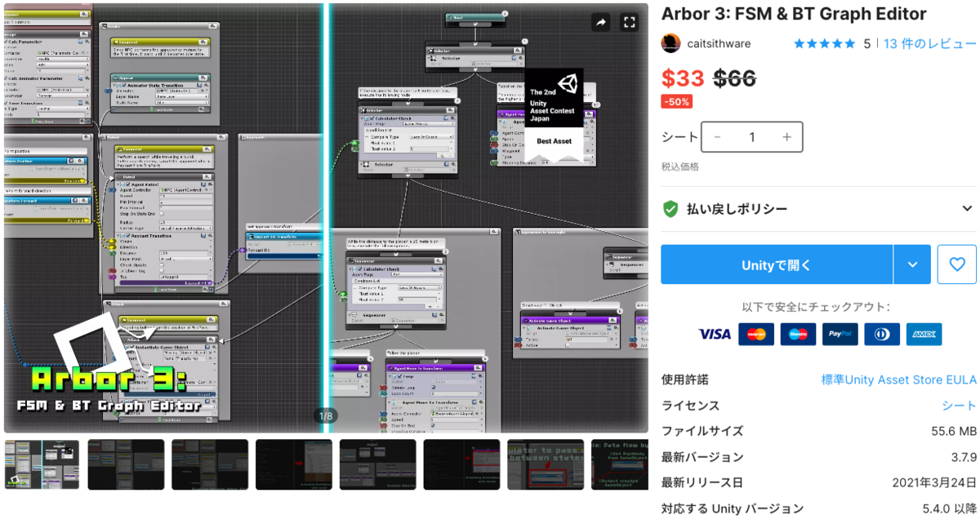This screenshot has width=980, height=524.
Task: Click the シート license link
Action: (959, 406)
